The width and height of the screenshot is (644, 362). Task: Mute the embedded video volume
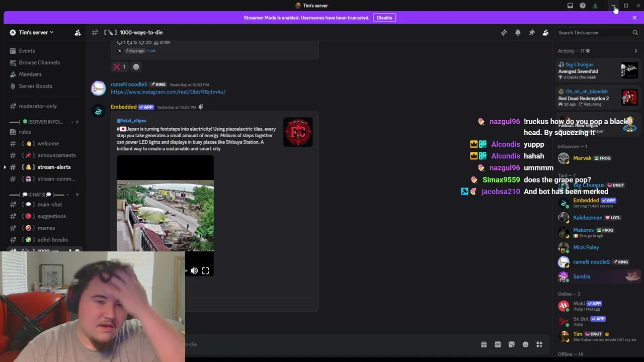point(194,271)
